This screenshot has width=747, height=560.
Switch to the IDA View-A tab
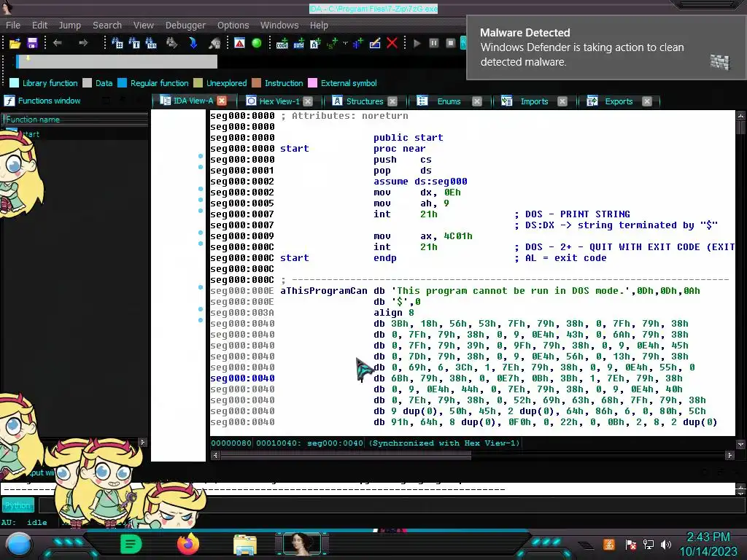click(x=193, y=101)
